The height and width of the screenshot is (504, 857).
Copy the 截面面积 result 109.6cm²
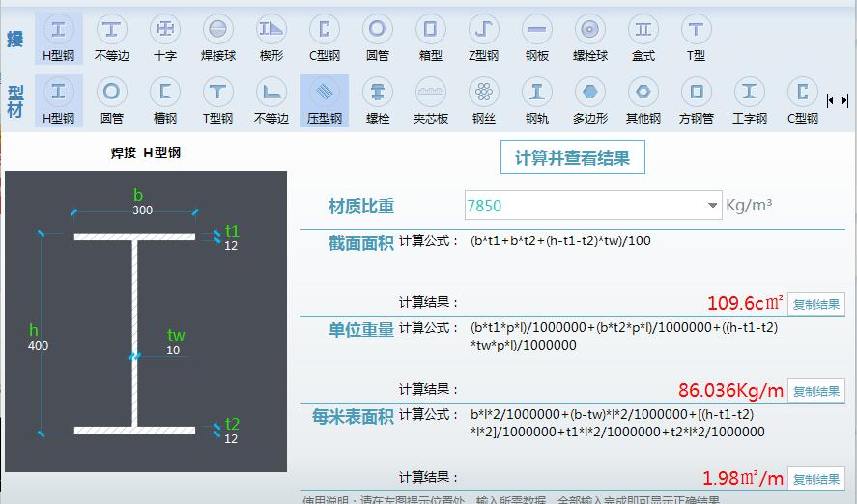click(x=816, y=303)
